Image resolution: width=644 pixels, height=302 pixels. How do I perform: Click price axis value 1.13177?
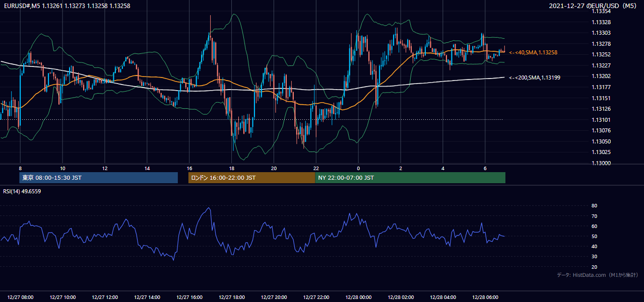coord(601,88)
